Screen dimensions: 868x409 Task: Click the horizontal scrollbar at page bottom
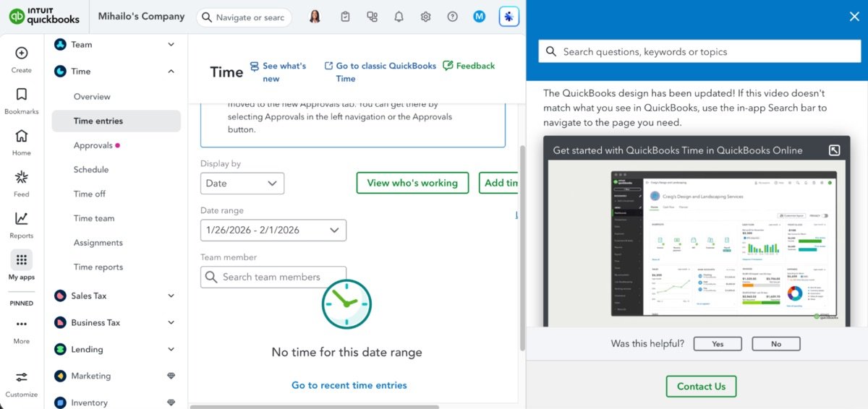pos(315,407)
